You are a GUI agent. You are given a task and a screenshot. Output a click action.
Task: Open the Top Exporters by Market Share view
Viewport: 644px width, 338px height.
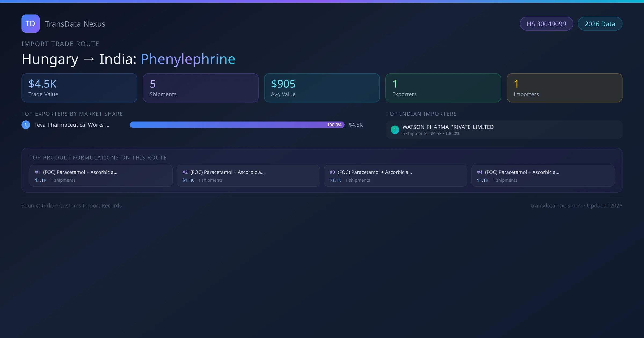(72, 114)
